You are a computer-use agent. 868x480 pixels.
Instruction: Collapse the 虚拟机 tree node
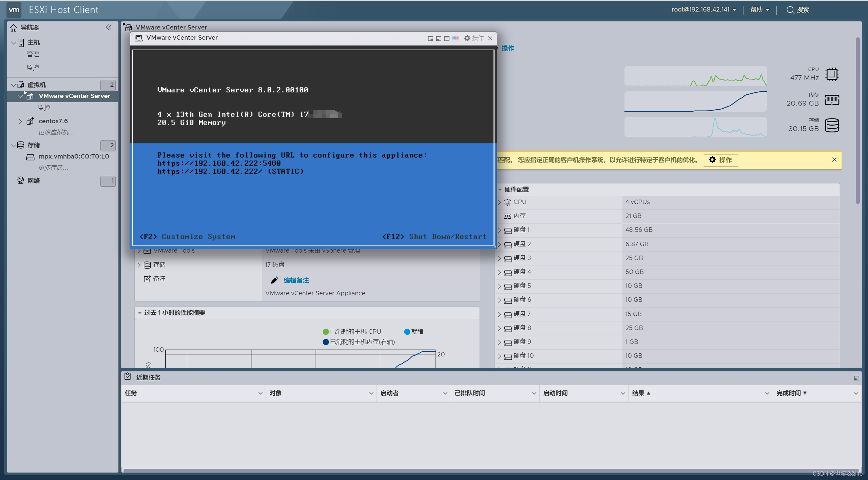pos(14,85)
